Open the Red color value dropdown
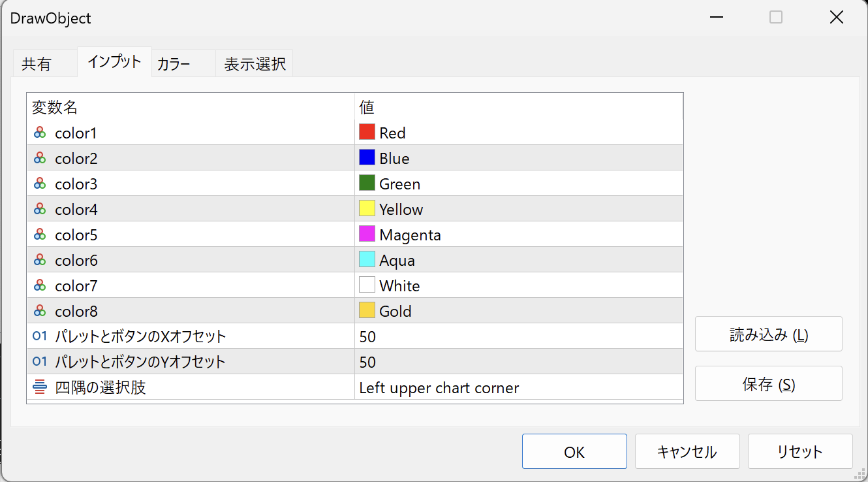Image resolution: width=868 pixels, height=482 pixels. coord(518,133)
